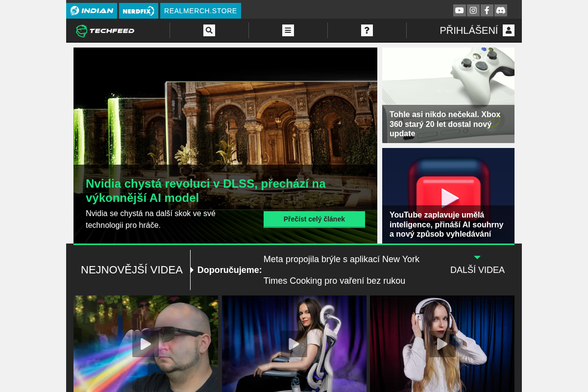Open the Nerdfix site tab
Screen dimensions: 588x392
139,11
